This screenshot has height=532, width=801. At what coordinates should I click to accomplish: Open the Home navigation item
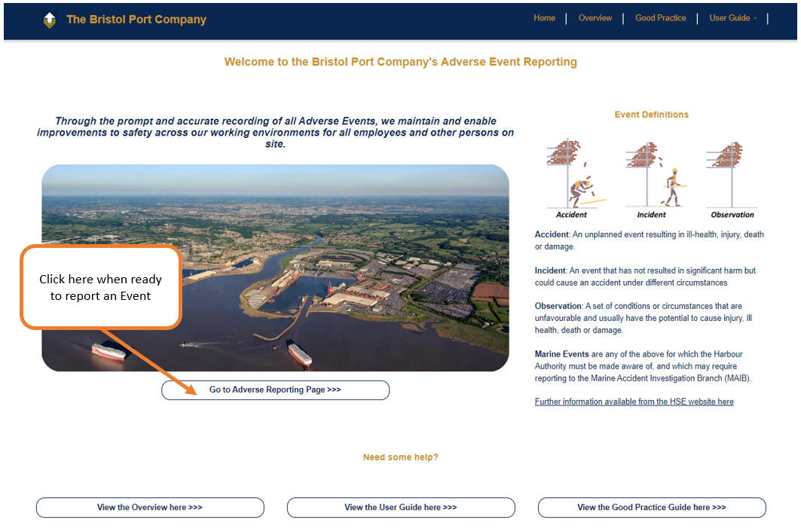544,17
